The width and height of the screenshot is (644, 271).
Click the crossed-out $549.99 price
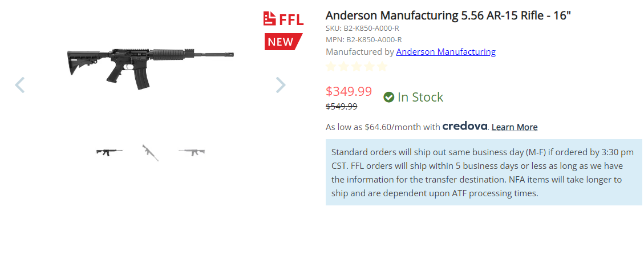(x=341, y=107)
